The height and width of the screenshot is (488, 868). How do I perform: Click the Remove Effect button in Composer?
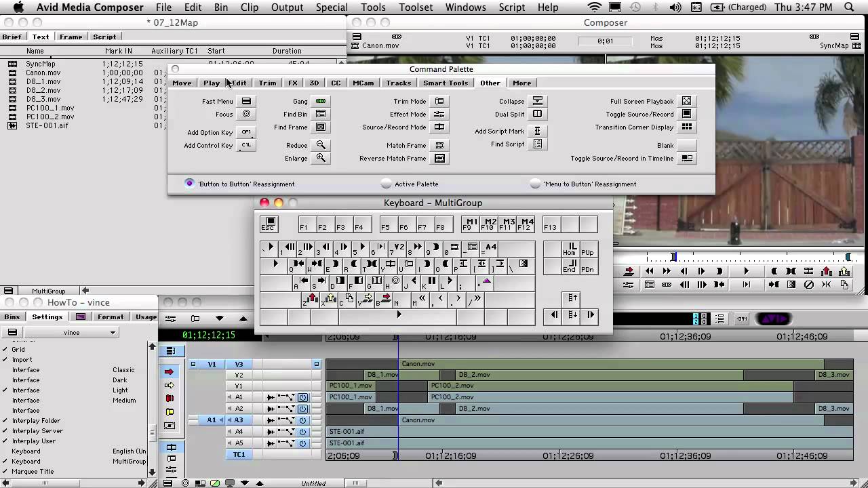point(809,285)
